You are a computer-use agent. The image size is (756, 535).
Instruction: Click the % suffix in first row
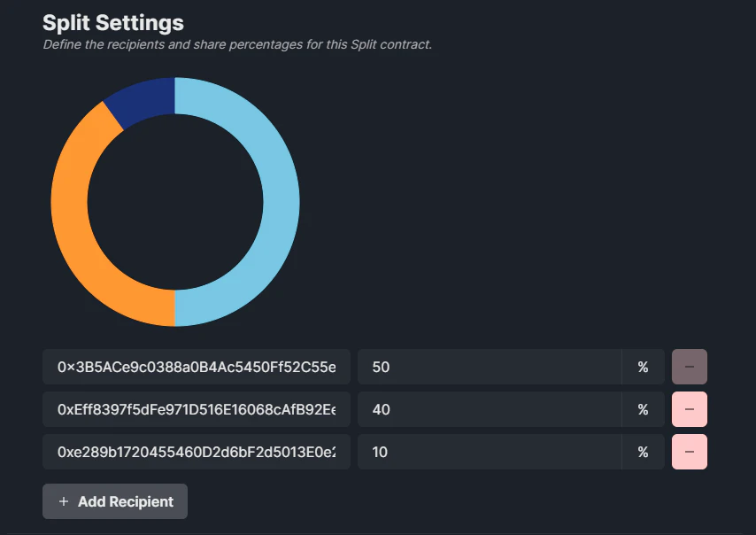click(x=643, y=367)
